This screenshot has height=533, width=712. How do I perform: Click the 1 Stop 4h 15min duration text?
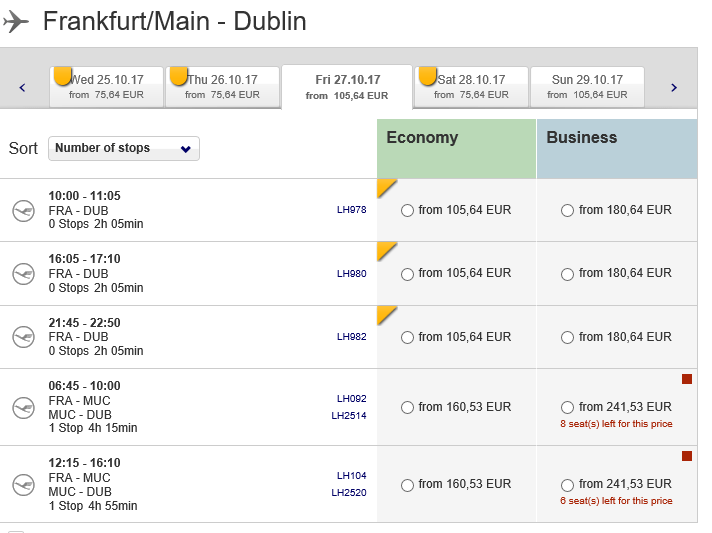point(93,428)
